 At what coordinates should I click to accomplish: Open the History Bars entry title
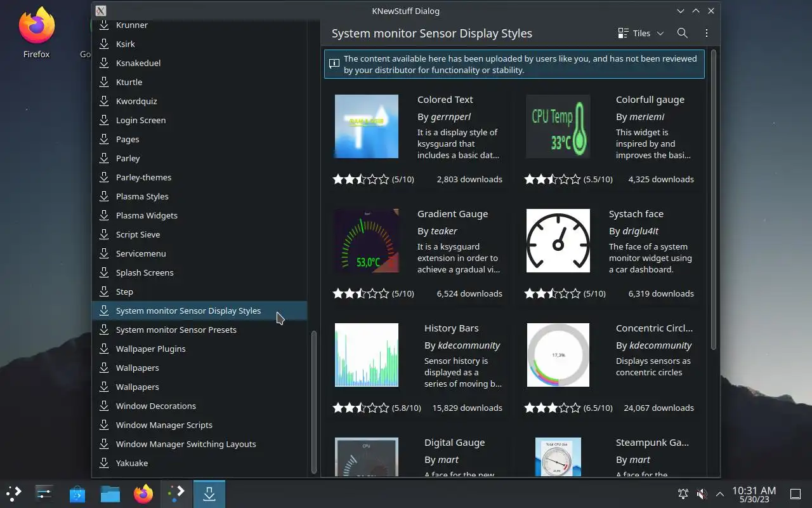point(451,328)
